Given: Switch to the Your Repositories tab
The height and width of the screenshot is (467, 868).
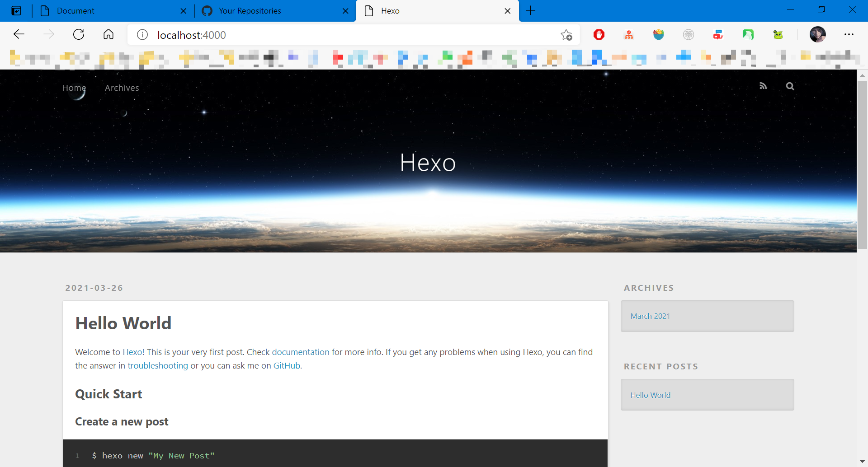Looking at the screenshot, I should (x=275, y=11).
